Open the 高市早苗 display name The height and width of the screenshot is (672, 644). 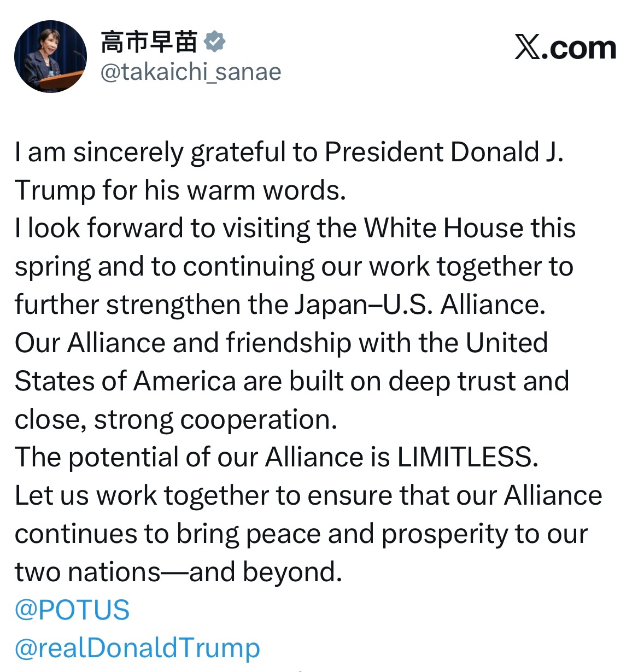(x=149, y=42)
